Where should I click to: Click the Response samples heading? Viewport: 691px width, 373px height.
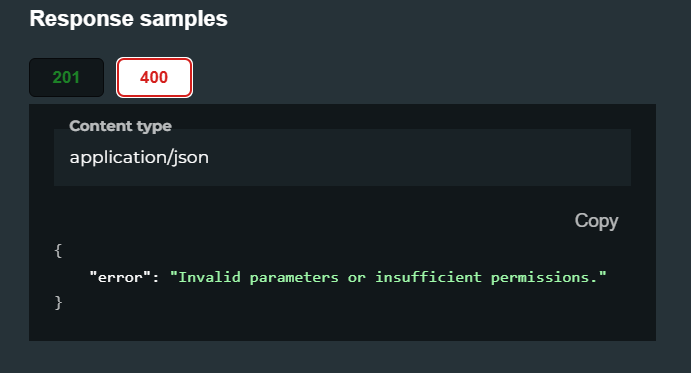[x=128, y=19]
